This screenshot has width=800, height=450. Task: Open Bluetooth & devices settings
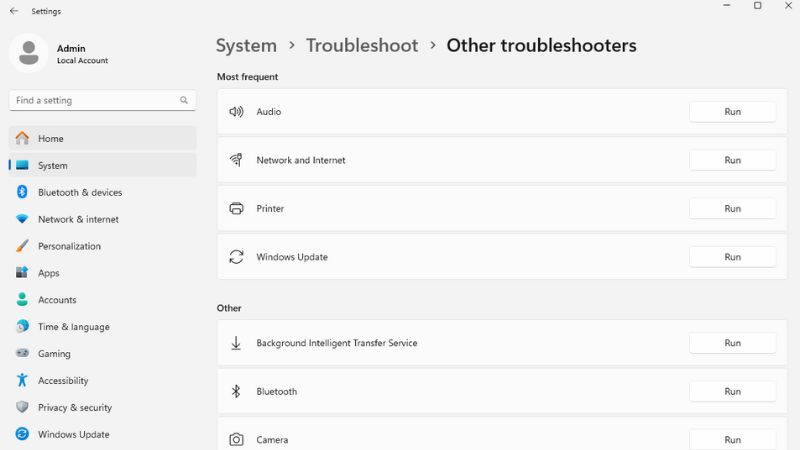point(103,192)
